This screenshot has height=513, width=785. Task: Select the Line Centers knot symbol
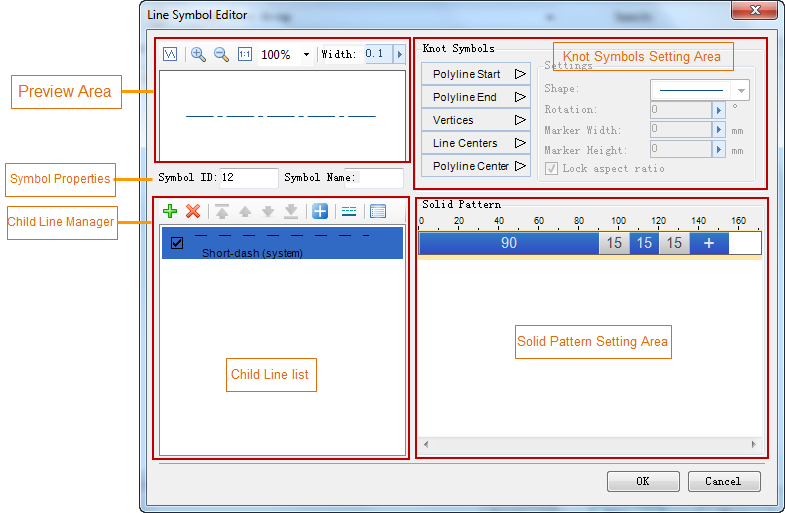[476, 143]
